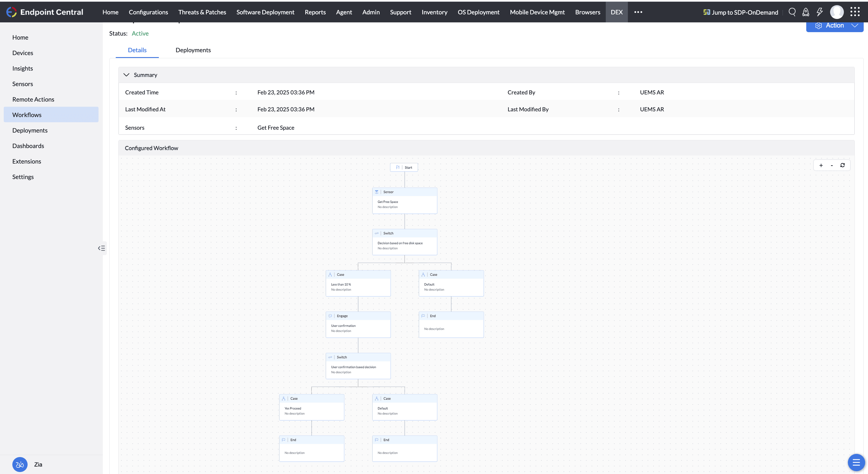Open the rocket quick-launch icon
The height and width of the screenshot is (474, 868).
[x=806, y=12]
